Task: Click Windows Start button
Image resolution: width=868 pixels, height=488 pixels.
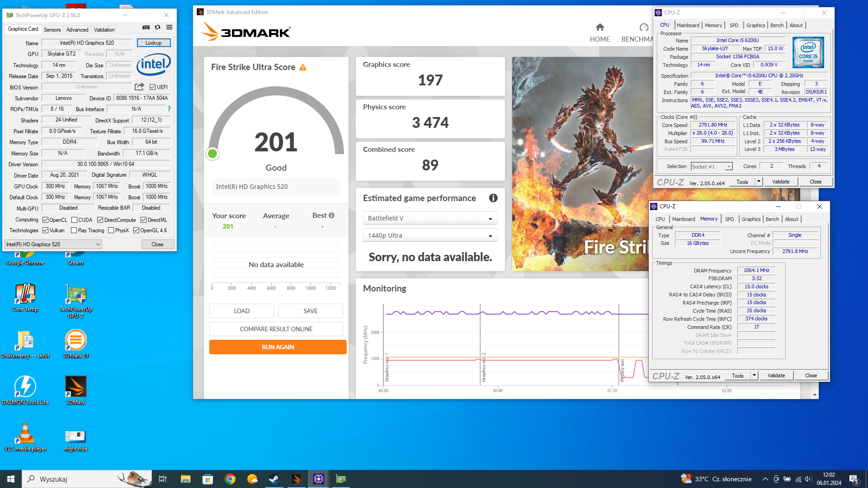Action: pyautogui.click(x=11, y=479)
